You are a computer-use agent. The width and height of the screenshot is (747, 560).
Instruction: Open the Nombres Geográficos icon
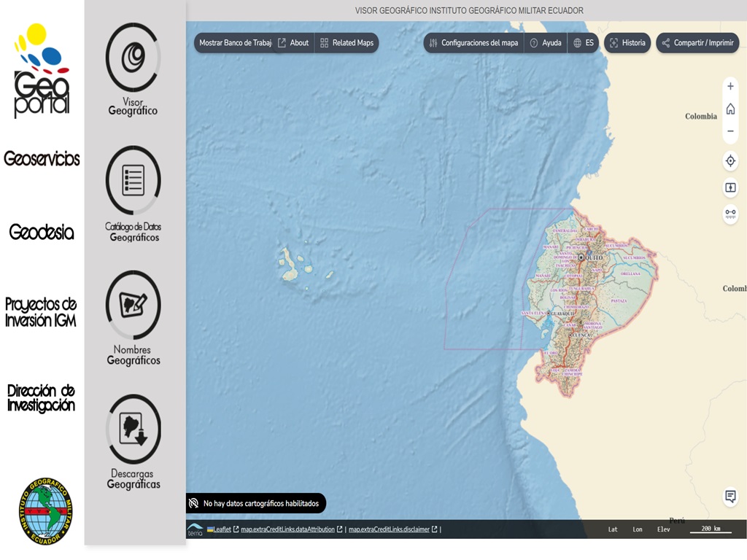coord(133,305)
